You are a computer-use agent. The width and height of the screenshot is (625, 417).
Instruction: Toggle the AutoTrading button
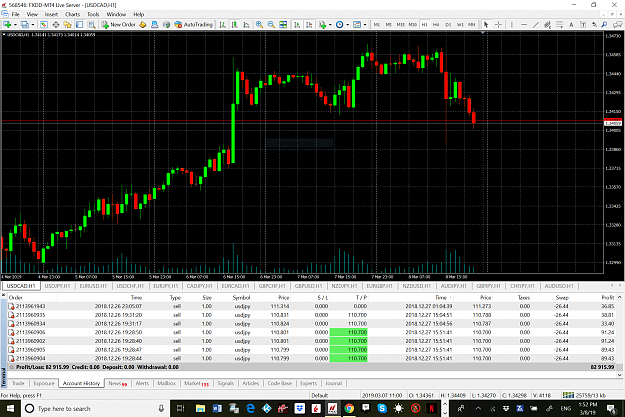click(x=194, y=25)
